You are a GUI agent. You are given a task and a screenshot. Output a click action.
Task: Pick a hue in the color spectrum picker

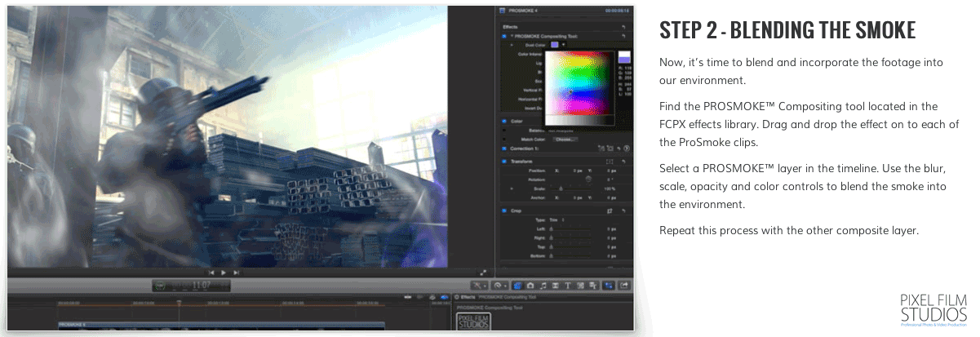[579, 82]
